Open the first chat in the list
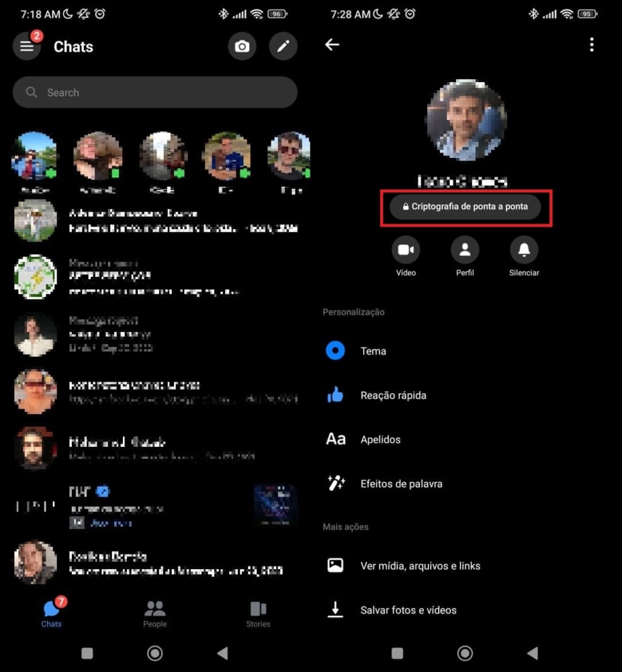This screenshot has width=622, height=672. tap(154, 220)
